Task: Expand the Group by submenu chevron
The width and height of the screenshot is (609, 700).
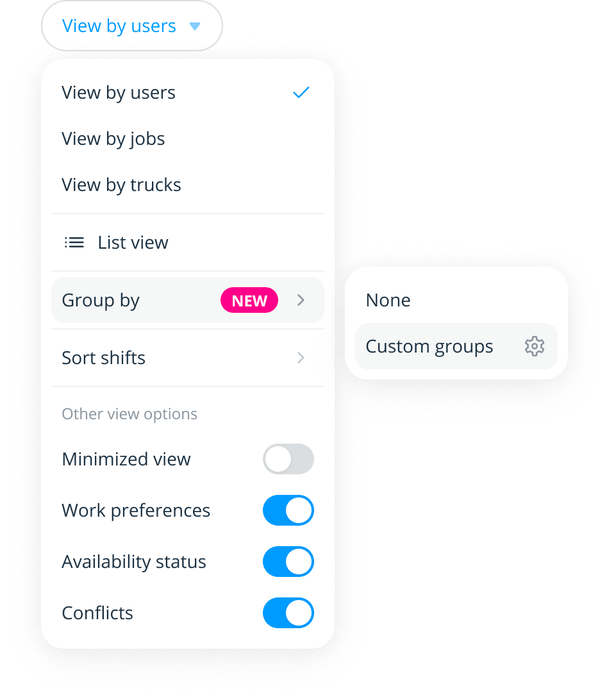Action: [x=301, y=300]
